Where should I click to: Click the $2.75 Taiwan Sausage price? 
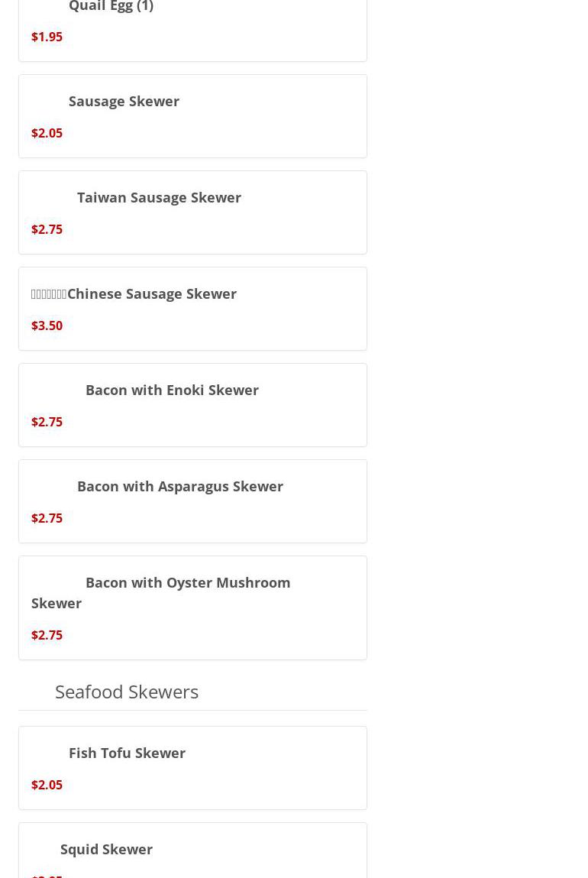[x=47, y=229]
